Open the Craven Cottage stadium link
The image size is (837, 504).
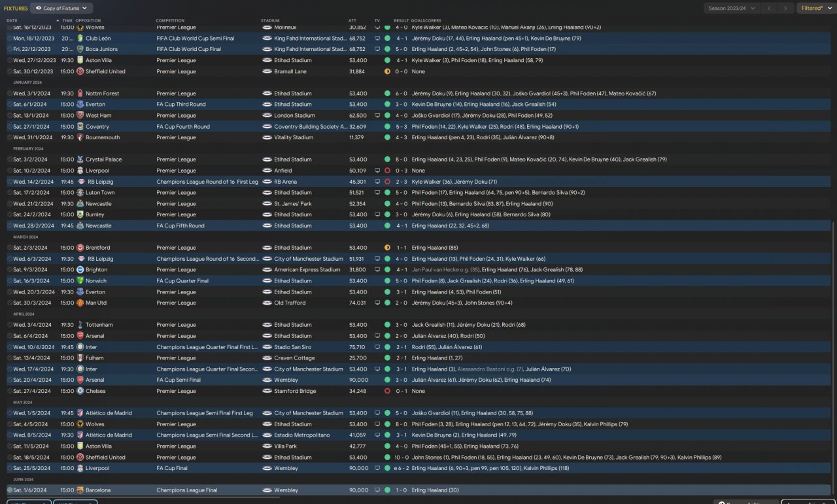294,358
